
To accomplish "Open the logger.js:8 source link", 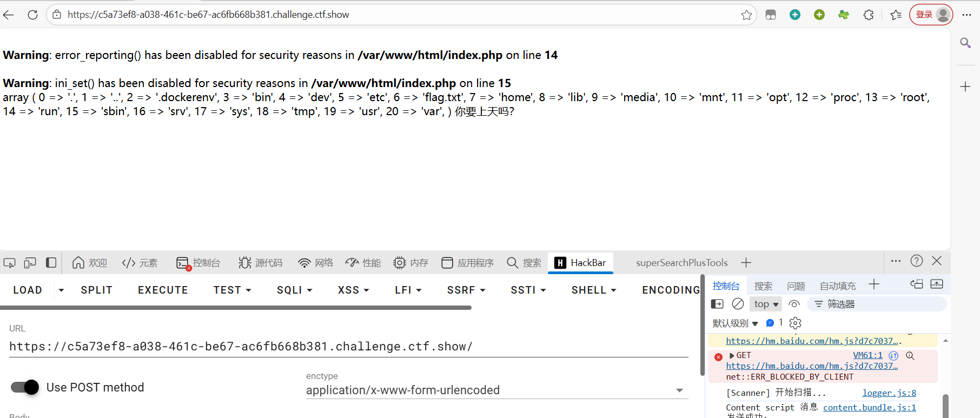I will (x=889, y=393).
